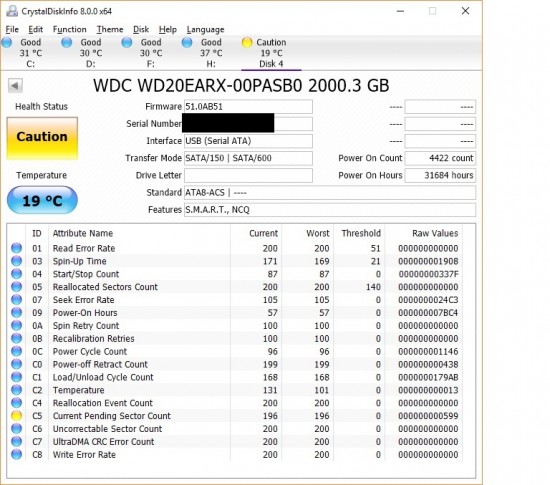Click status orb of Temperature attribute row
This screenshot has height=485, width=550.
(x=16, y=390)
